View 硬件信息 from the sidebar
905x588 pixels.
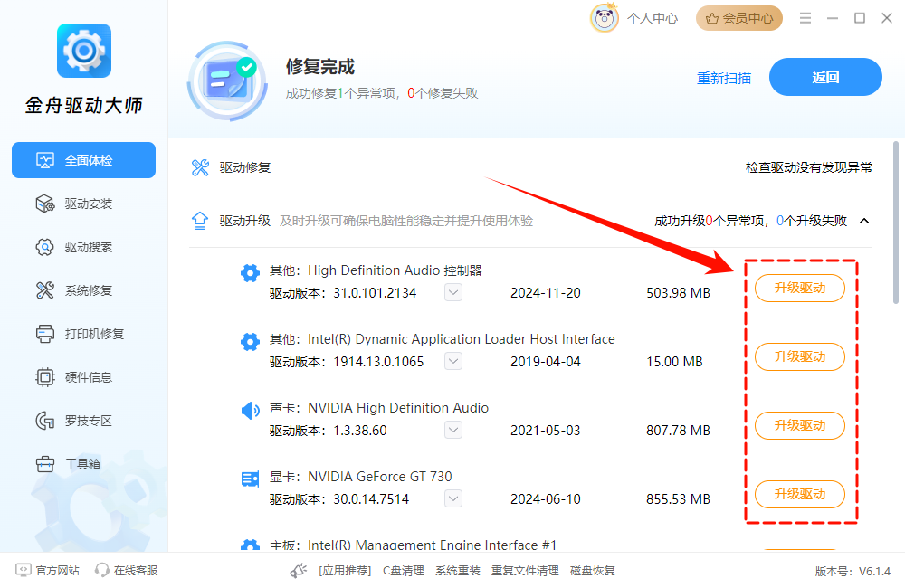[83, 377]
